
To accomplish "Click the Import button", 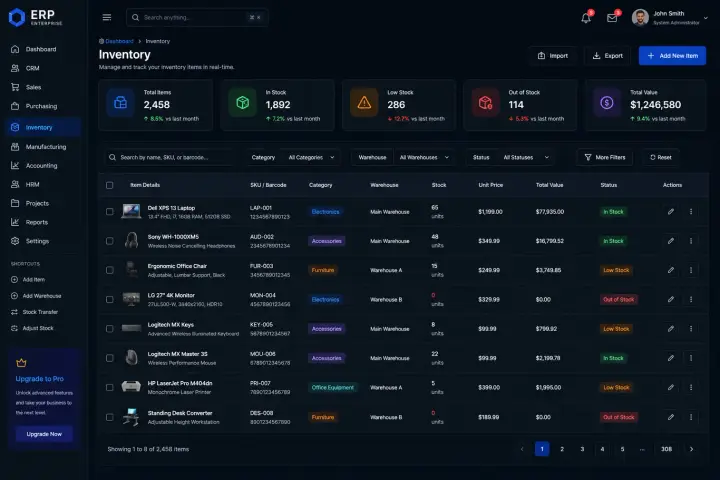I will (x=552, y=56).
